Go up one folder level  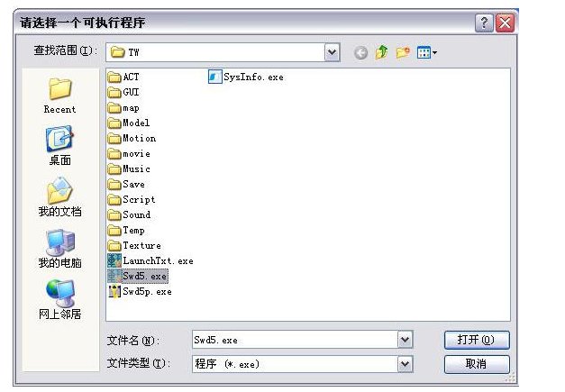coord(381,52)
